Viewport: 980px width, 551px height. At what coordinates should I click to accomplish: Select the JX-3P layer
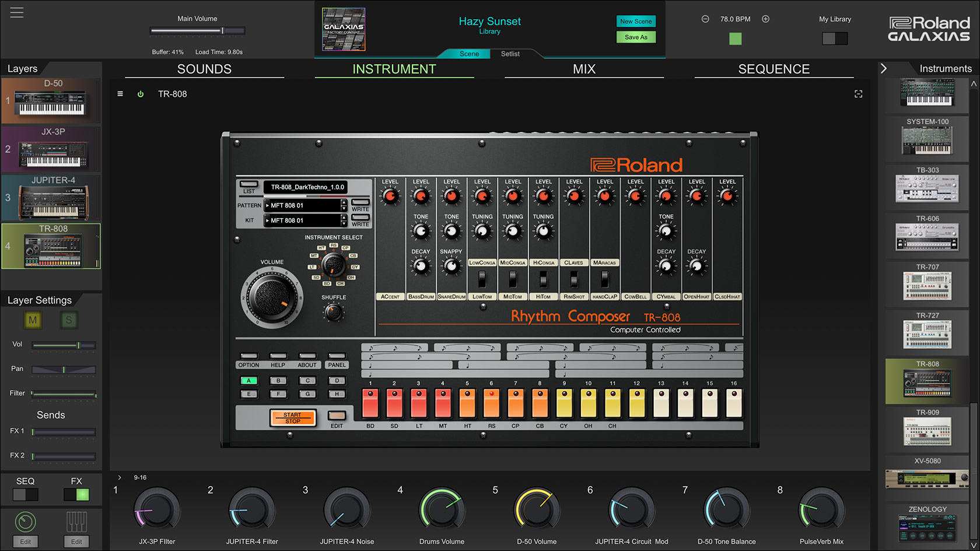pos(51,149)
